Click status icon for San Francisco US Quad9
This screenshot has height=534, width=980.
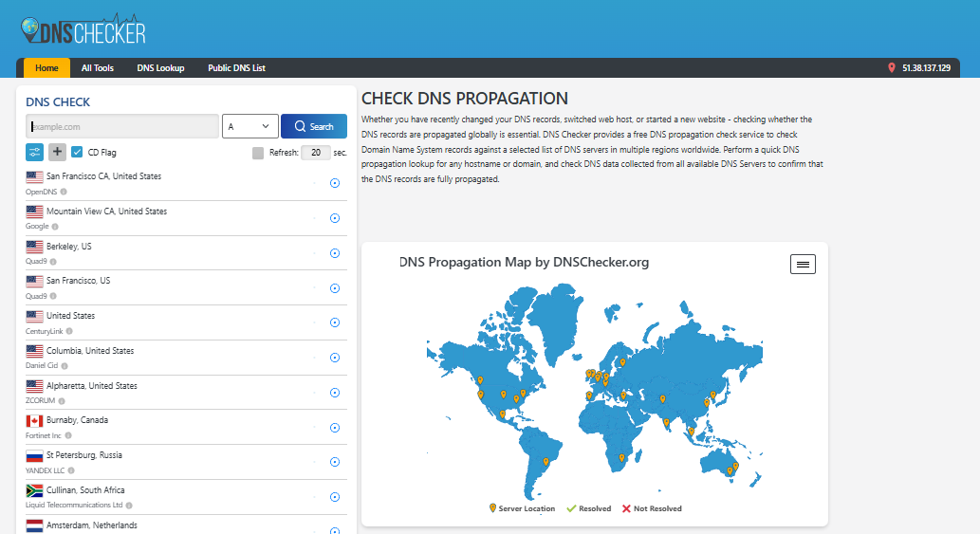tap(335, 288)
